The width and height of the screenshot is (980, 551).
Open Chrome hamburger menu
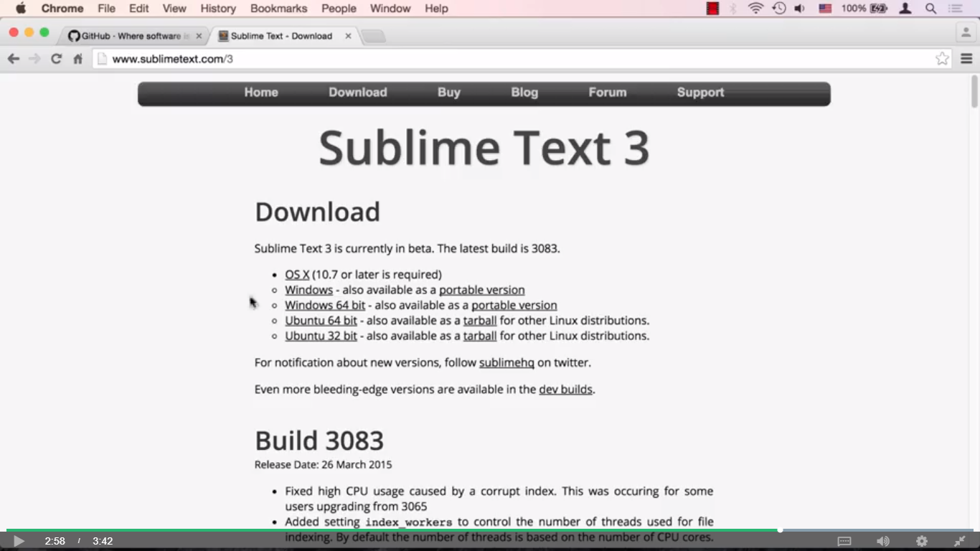click(x=966, y=59)
